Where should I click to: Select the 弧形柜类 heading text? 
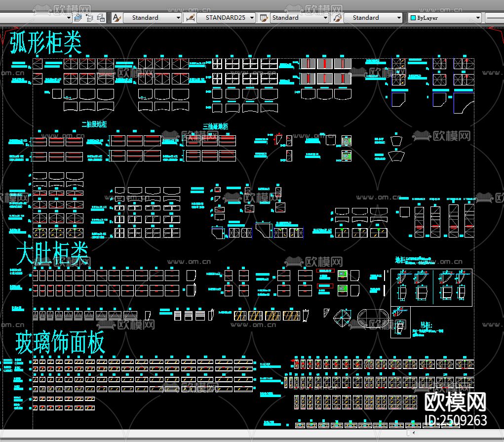[46, 43]
